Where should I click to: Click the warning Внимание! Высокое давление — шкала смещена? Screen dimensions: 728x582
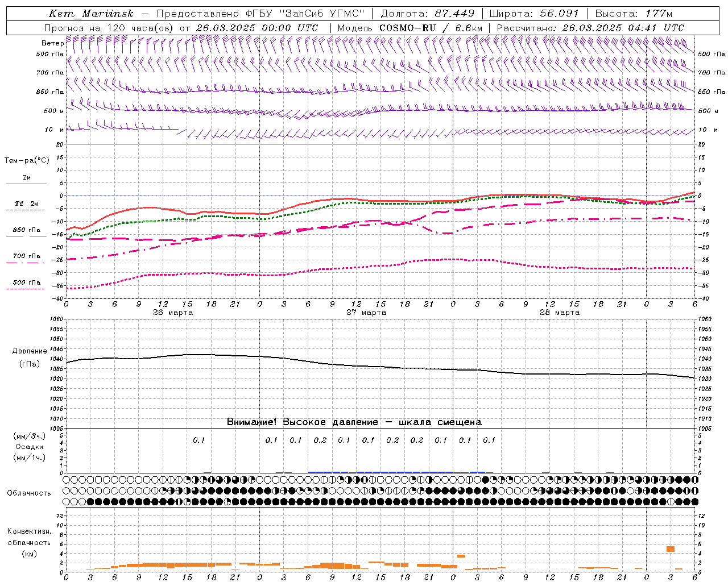coord(354,422)
